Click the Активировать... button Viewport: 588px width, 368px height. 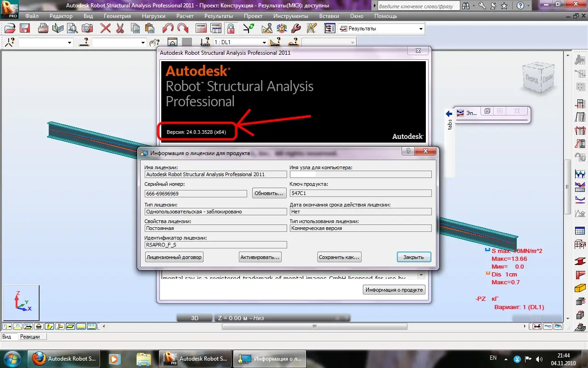(x=260, y=257)
